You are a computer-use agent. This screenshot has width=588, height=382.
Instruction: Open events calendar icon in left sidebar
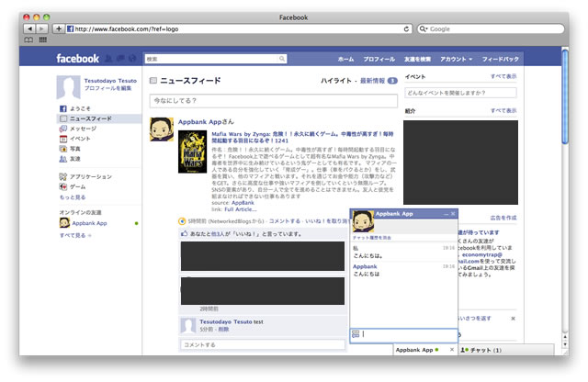pos(63,139)
